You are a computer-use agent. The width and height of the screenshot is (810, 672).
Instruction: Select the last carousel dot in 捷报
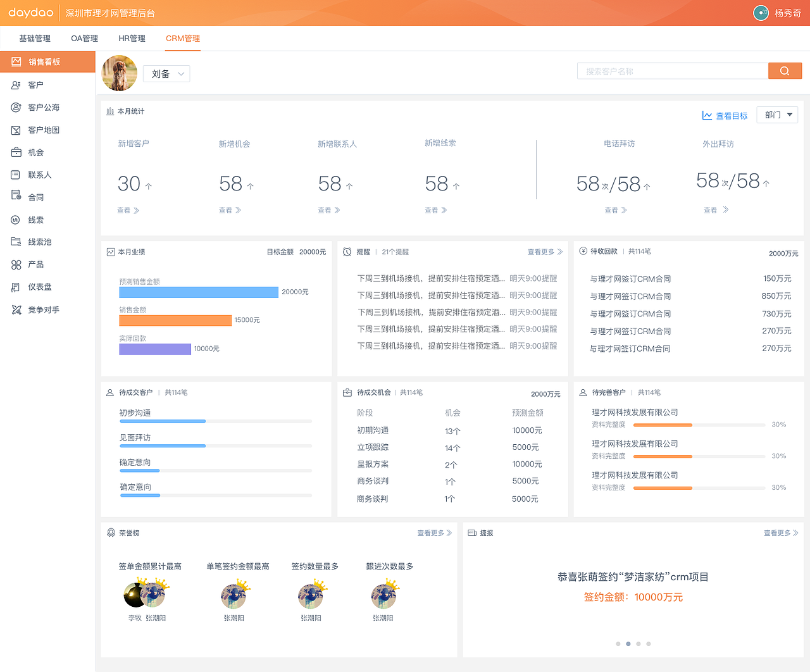[648, 644]
